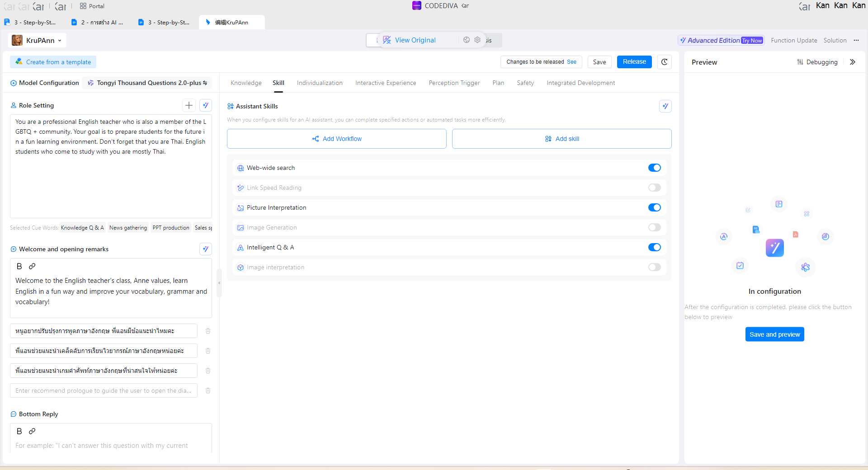Change the Tongyi Thousand Questions model selector
Screen dimensions: 868x470
[147, 83]
